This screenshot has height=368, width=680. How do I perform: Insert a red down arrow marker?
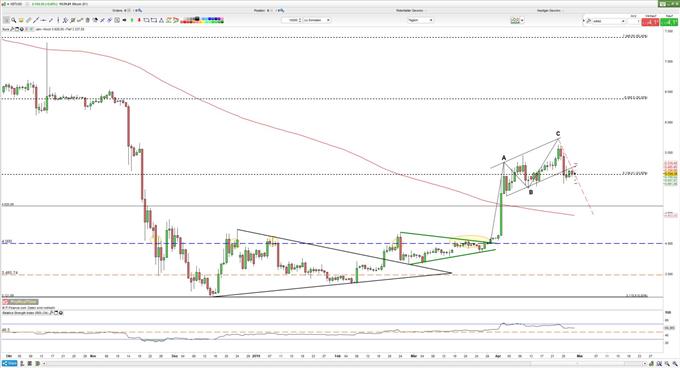(x=139, y=20)
